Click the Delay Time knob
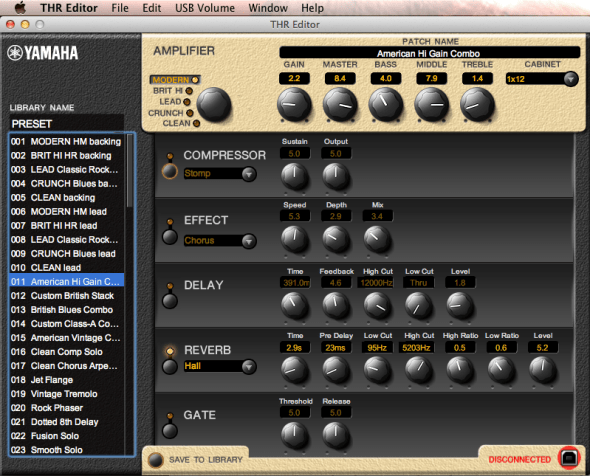 point(294,306)
